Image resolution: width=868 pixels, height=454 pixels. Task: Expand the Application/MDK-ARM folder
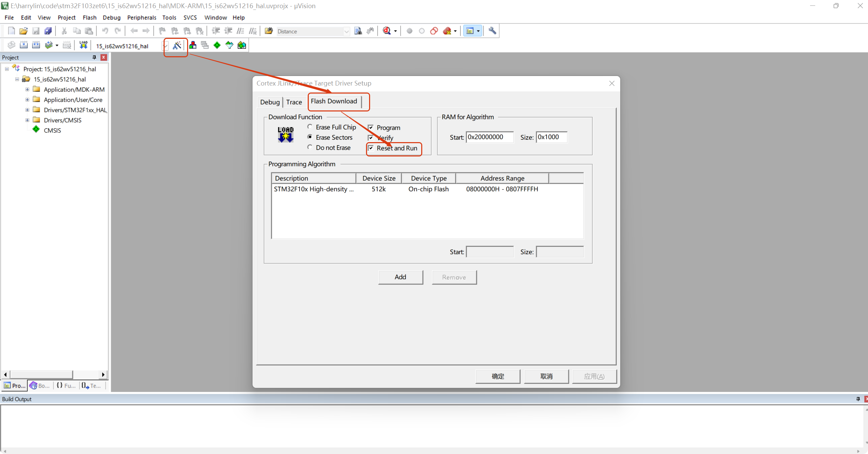click(27, 89)
